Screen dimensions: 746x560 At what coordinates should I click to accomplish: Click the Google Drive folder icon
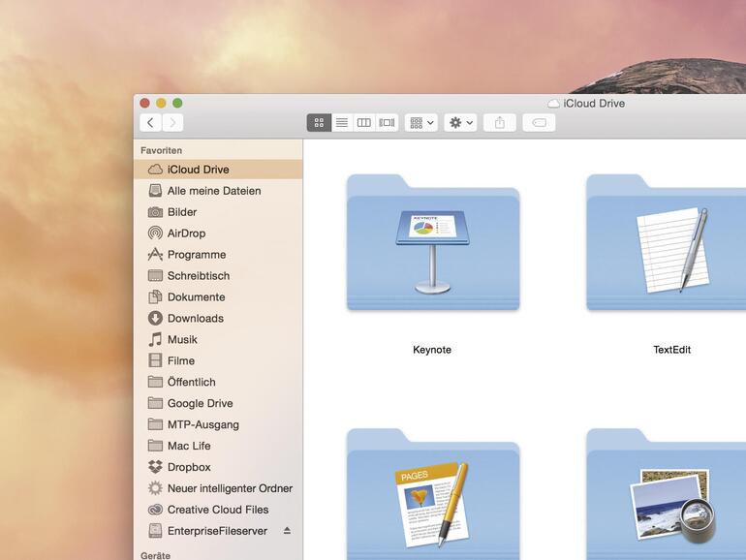click(155, 403)
